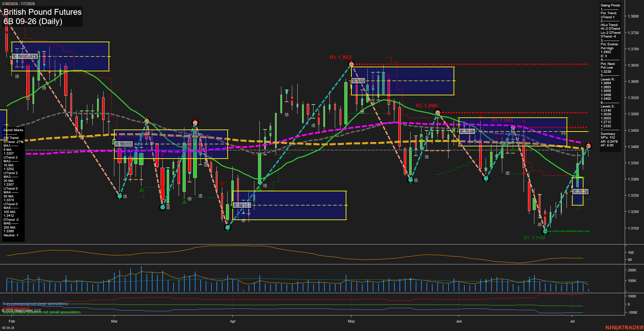Click the Nonreportable positions net (small speculators) legend
Viewport: 644px width, 331px height.
(x=42, y=312)
